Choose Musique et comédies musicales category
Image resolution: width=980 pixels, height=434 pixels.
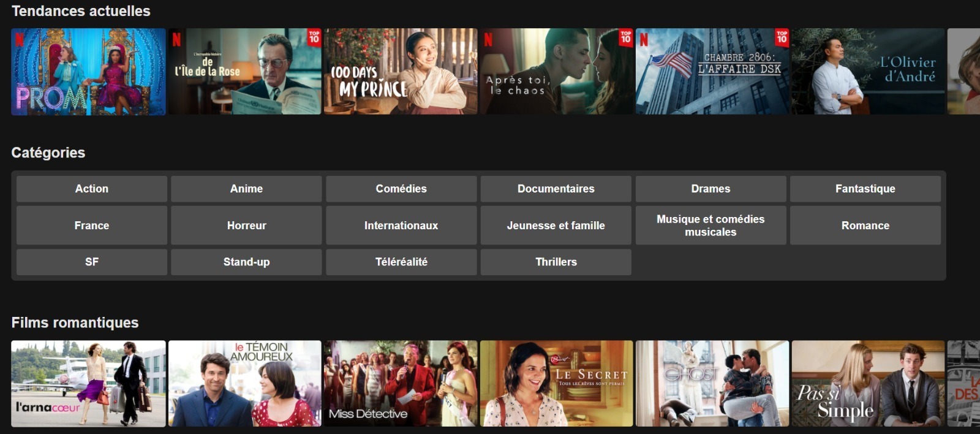[x=710, y=226]
